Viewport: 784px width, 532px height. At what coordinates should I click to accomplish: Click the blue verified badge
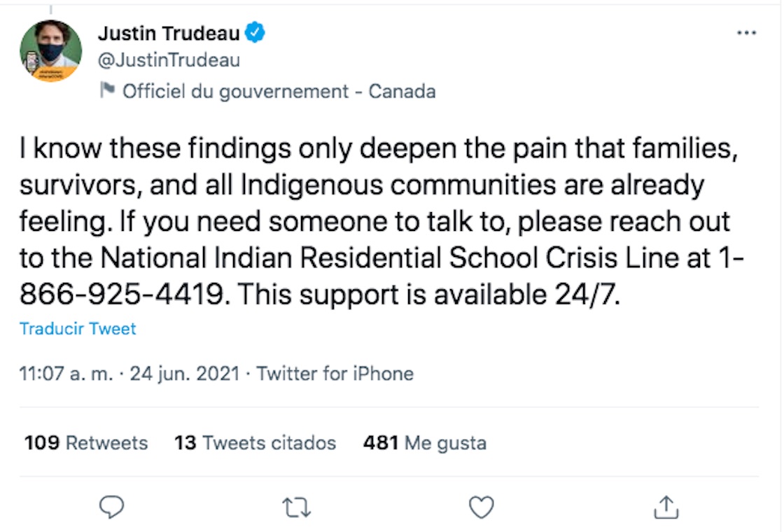pos(255,32)
